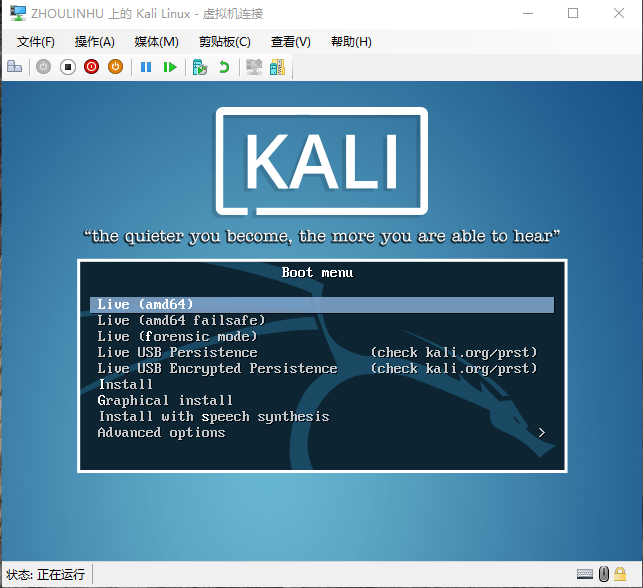Close the VM connection window
This screenshot has height=588, width=643.
(619, 14)
